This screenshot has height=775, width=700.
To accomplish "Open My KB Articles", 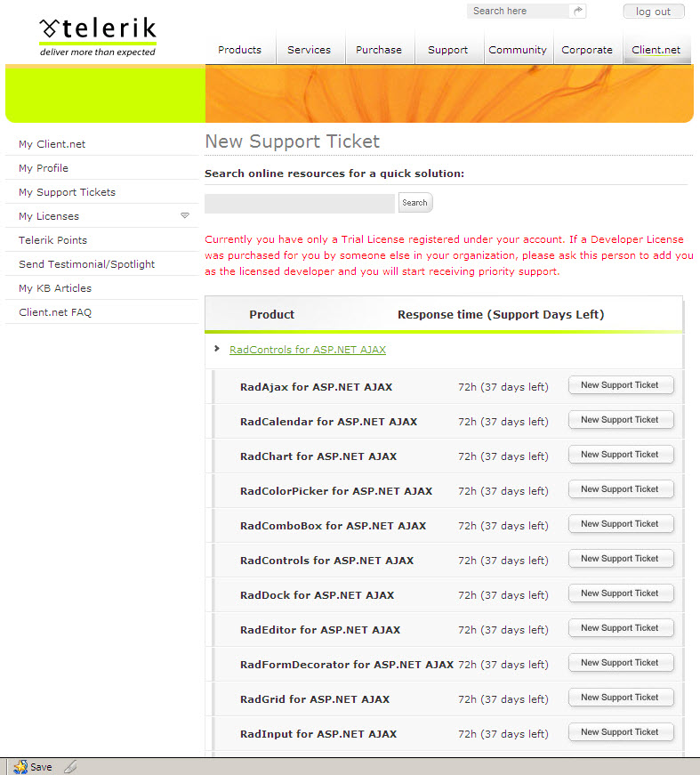I will point(55,288).
